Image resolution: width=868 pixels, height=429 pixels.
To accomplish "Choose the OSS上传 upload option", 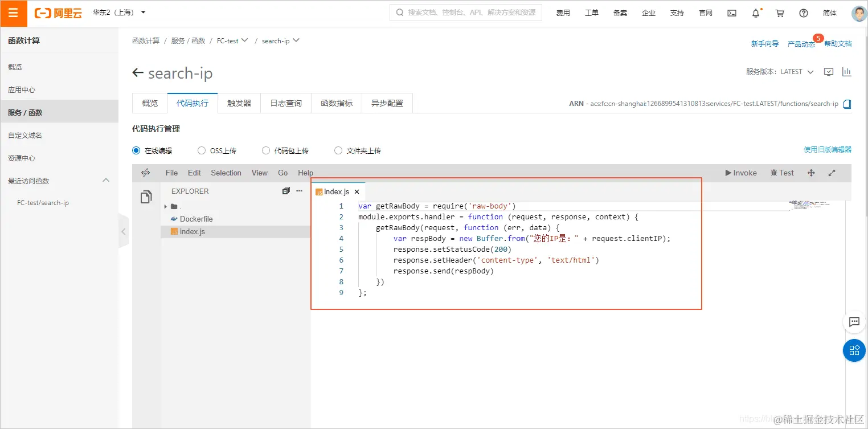I will click(201, 150).
